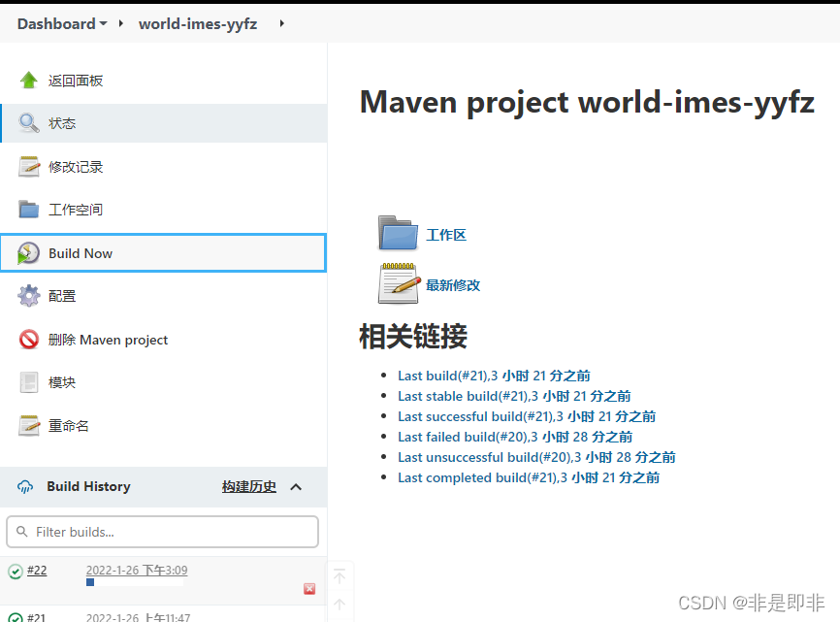Image resolution: width=840 pixels, height=622 pixels.
Task: Cancel build #22 with the red X
Action: click(309, 589)
